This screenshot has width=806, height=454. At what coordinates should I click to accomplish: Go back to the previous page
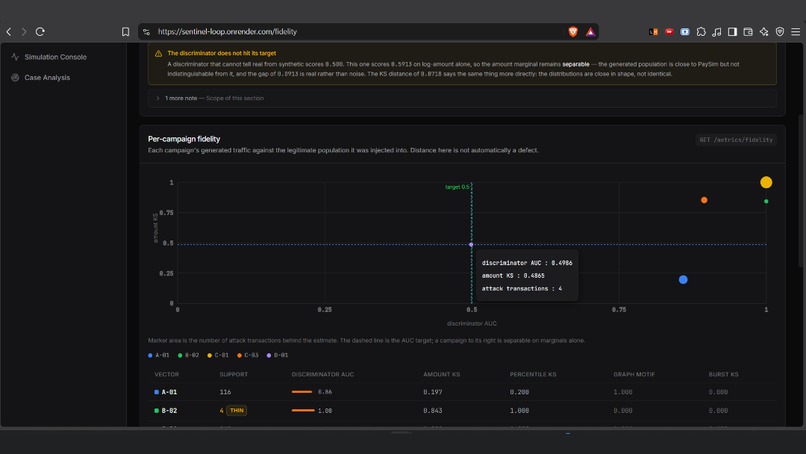(9, 32)
